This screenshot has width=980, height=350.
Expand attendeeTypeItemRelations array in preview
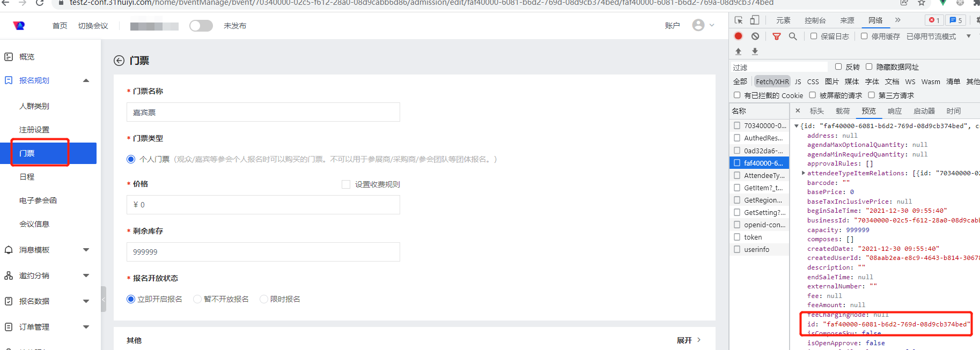[x=803, y=173]
